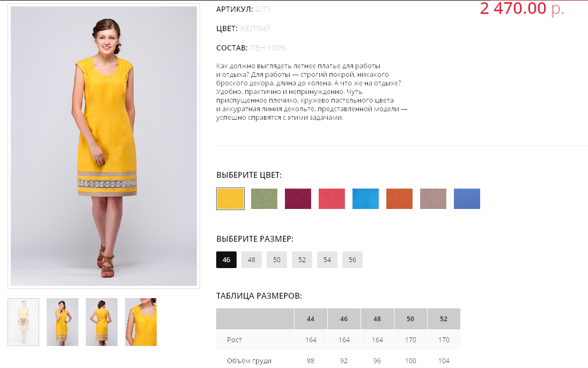Click the ВЫБЕРИТЕ РАЗМЕР heading
This screenshot has width=588, height=368.
[x=255, y=239]
